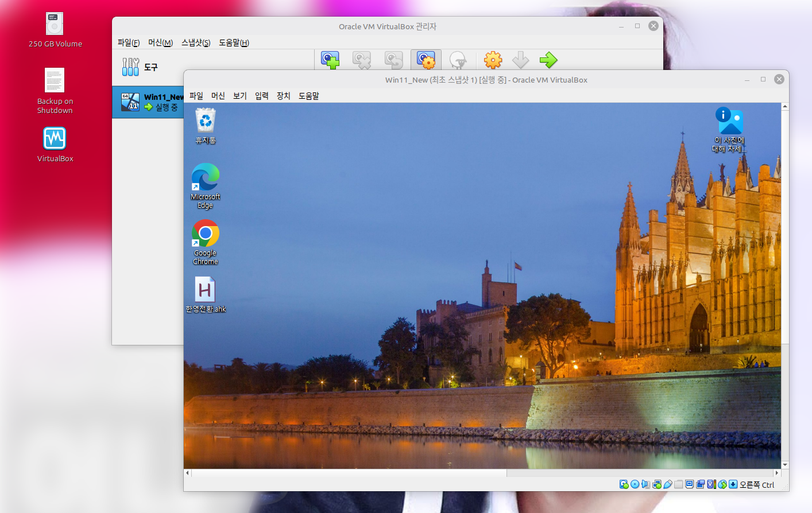The image size is (812, 513).
Task: Click the green Show arrow in toolbar
Action: [548, 60]
